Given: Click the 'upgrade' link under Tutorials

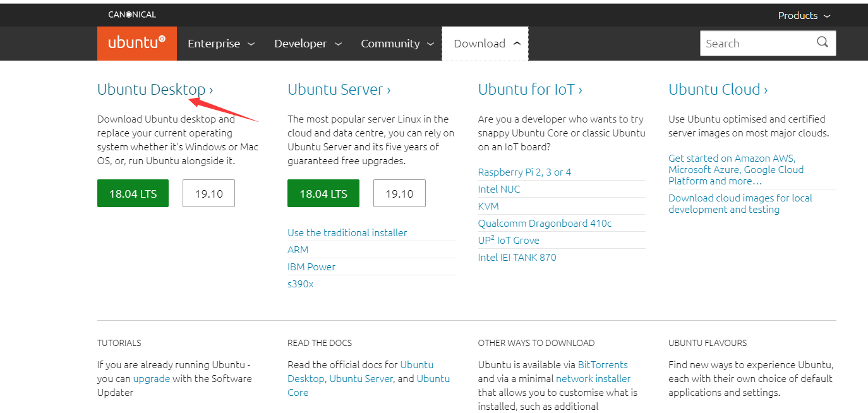Looking at the screenshot, I should (152, 379).
